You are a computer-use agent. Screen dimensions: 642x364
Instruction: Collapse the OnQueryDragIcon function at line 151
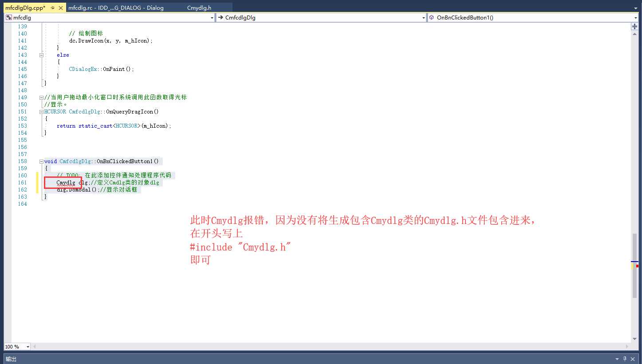point(41,112)
